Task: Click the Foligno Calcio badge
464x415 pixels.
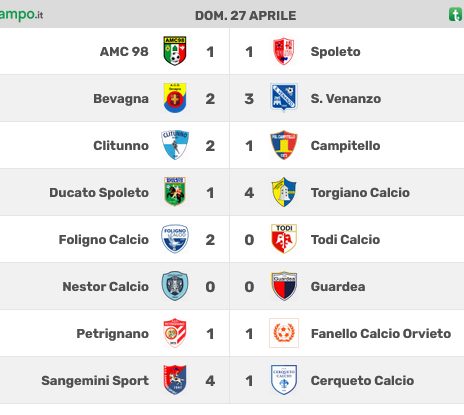Action: 175,239
